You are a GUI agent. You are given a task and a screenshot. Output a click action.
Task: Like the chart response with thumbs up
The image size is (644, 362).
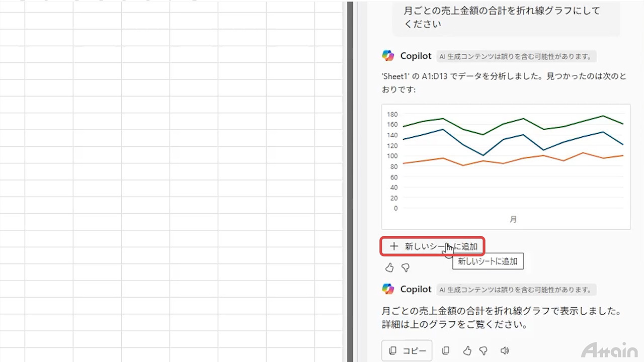[389, 268]
